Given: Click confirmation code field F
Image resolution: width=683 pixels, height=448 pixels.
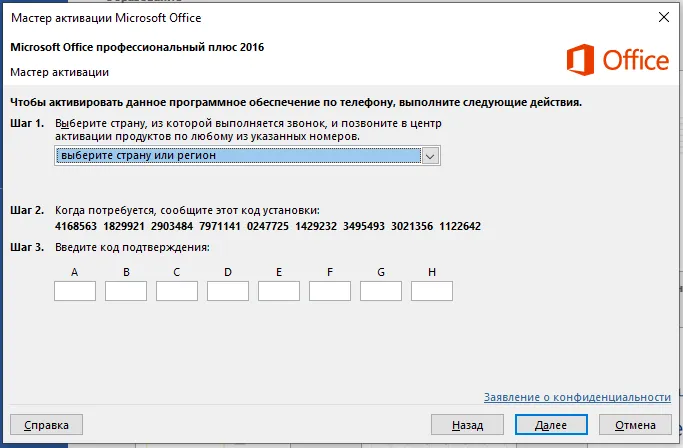Looking at the screenshot, I should [x=330, y=291].
